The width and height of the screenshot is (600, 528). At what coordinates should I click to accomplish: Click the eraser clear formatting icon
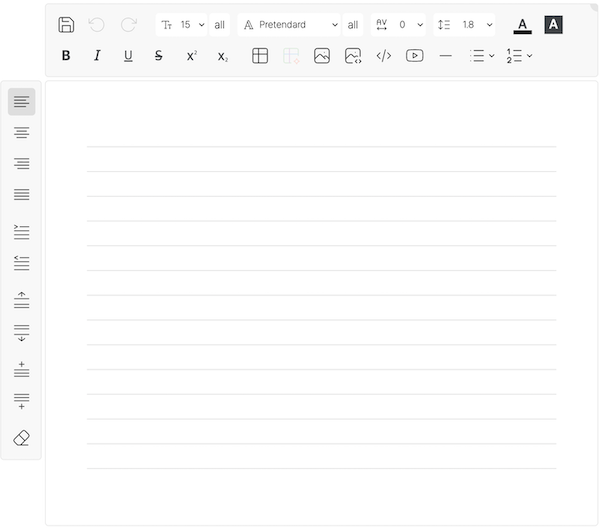21,438
